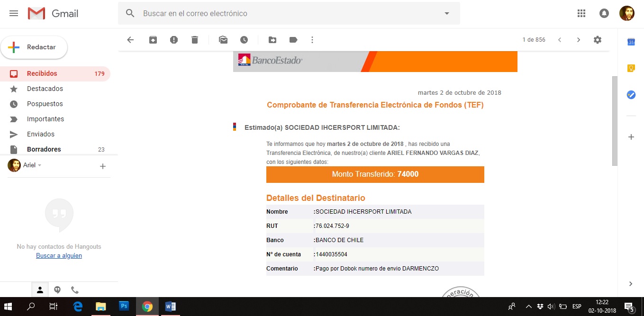Open File Explorer from taskbar
The width and height of the screenshot is (644, 316).
click(100, 307)
